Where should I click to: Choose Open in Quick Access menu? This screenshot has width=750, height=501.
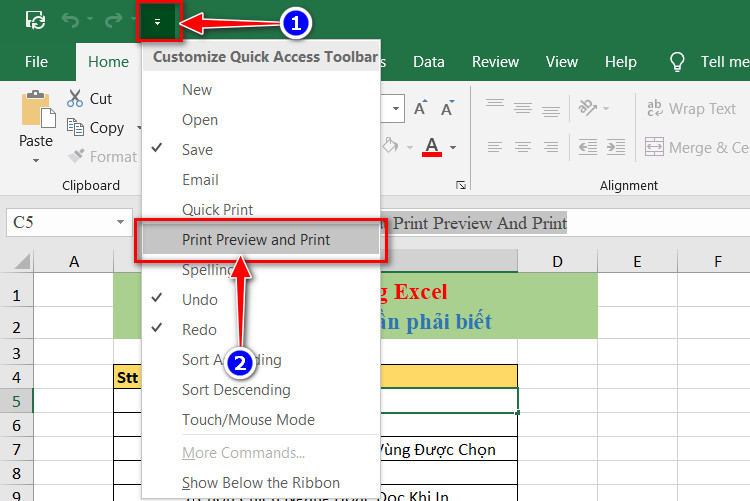click(261, 120)
